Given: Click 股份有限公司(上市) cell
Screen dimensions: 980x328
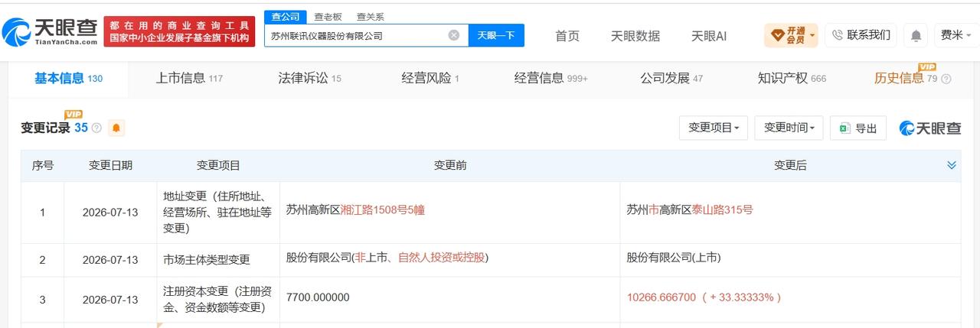Looking at the screenshot, I should coord(674,257).
